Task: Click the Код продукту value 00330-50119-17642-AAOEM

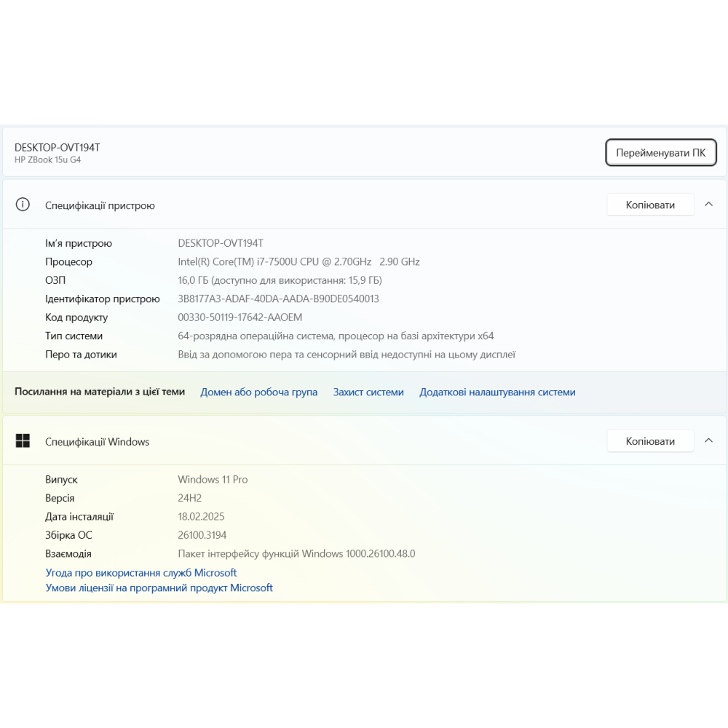Action: 240,317
